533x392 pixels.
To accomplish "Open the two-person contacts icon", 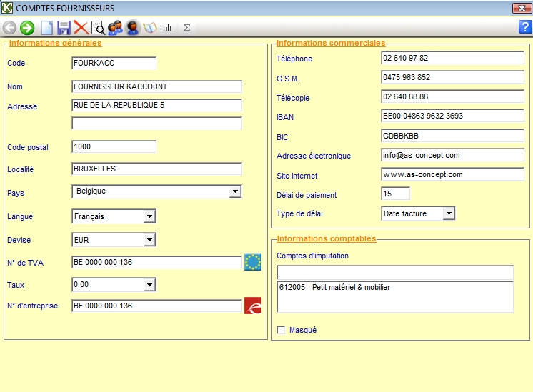I will pyautogui.click(x=115, y=28).
